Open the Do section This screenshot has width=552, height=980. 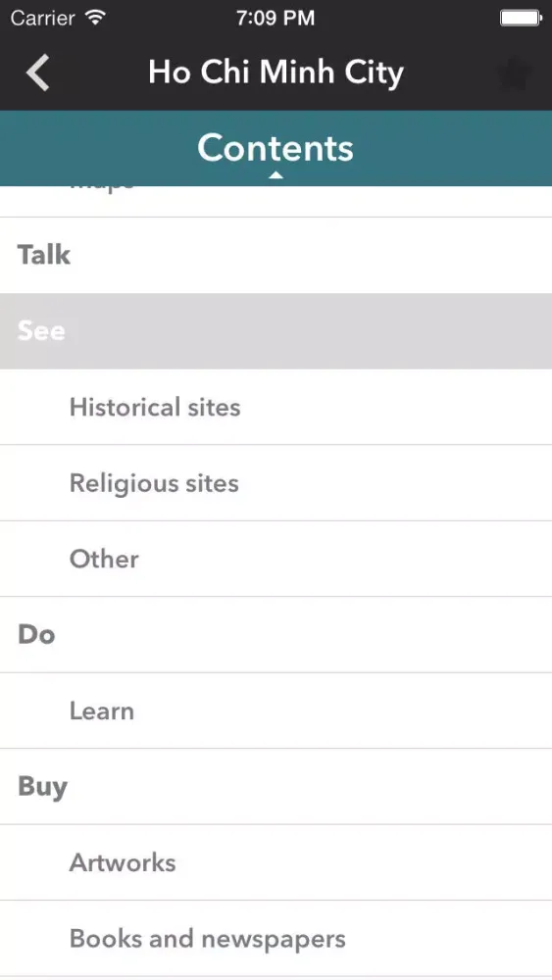(x=276, y=635)
